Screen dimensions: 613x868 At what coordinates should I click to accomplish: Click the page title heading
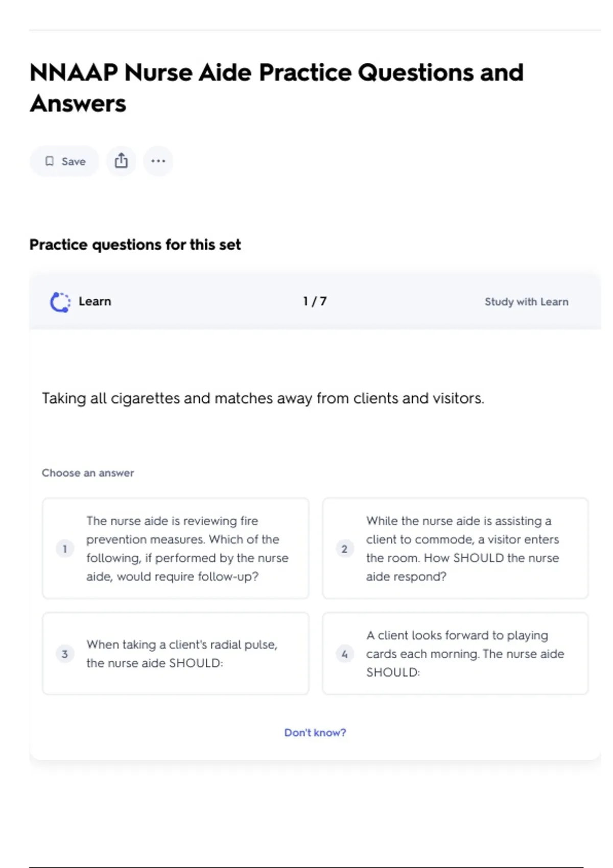(276, 88)
